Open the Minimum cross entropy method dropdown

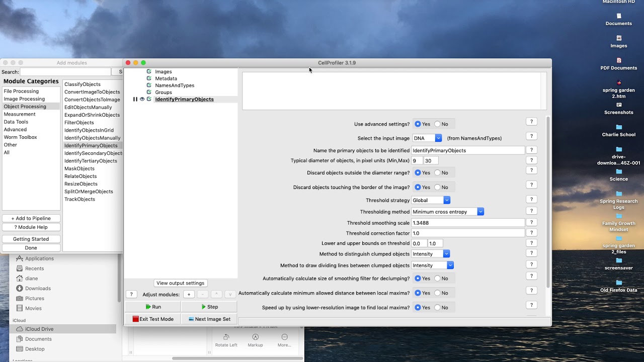coord(448,212)
